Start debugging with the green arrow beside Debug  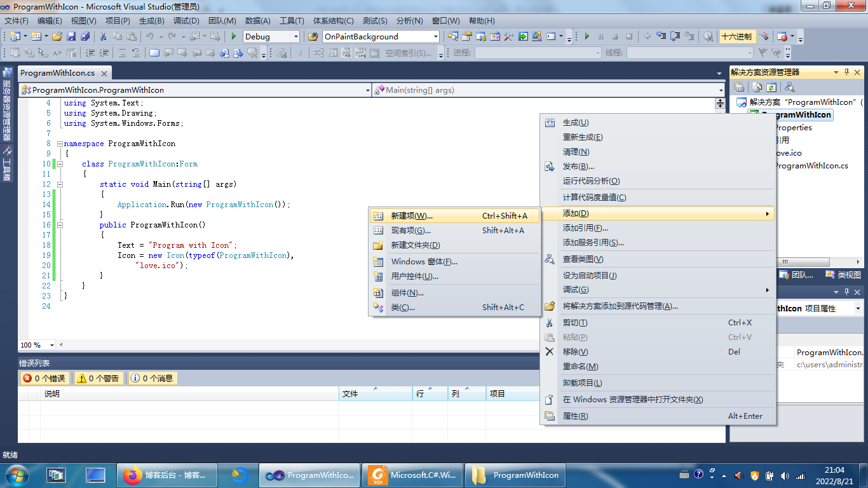click(234, 36)
